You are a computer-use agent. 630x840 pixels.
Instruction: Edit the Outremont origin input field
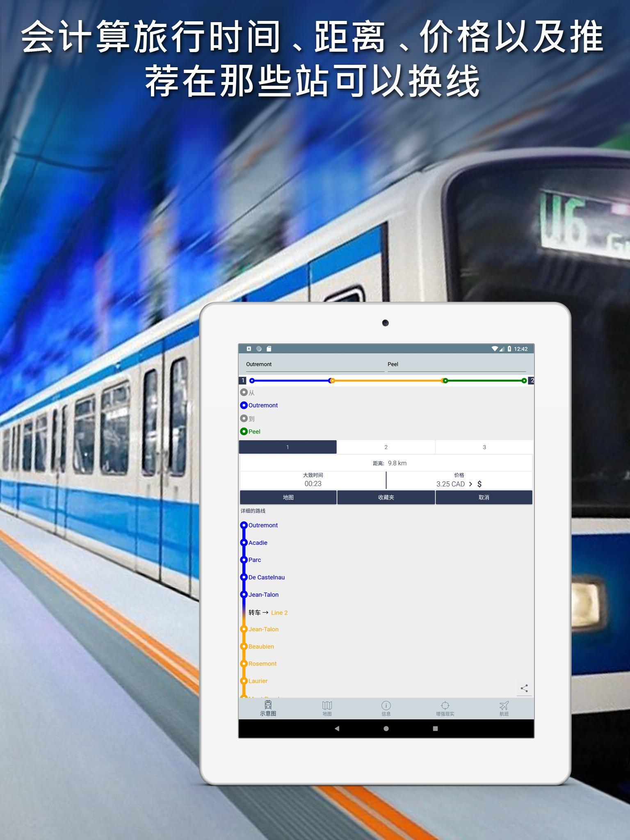315,364
